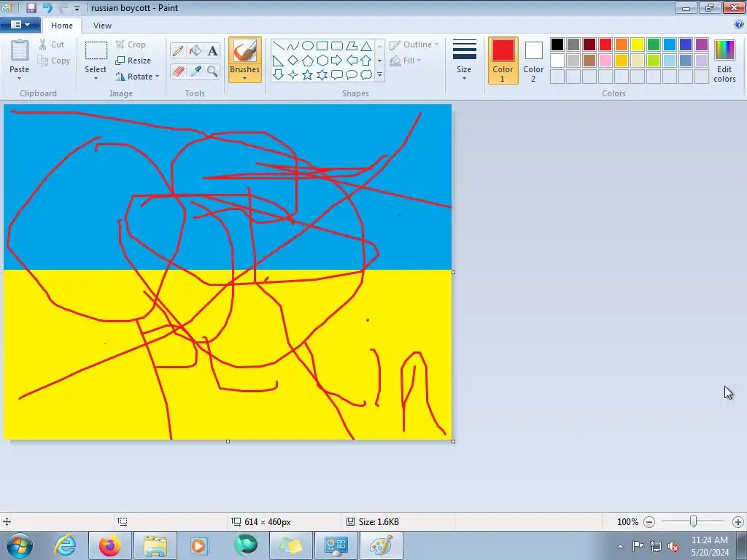Click the Cut button
Viewport: 747px width, 560px height.
52,44
